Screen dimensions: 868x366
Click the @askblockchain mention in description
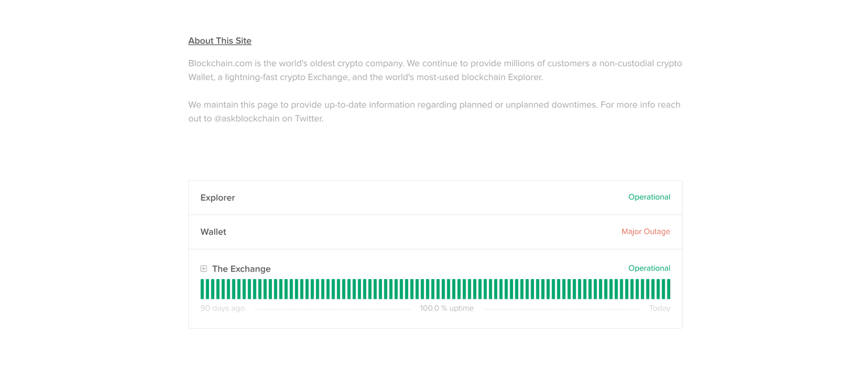click(x=247, y=119)
